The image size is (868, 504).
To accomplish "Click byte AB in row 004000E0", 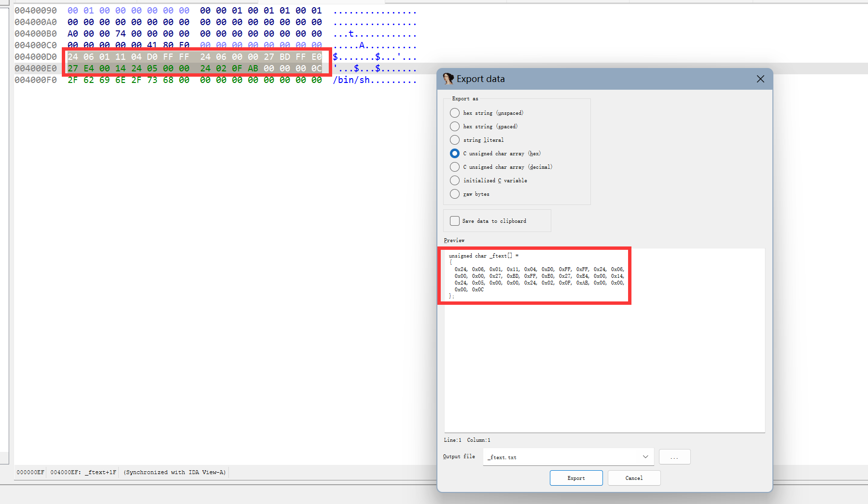I will [x=253, y=68].
